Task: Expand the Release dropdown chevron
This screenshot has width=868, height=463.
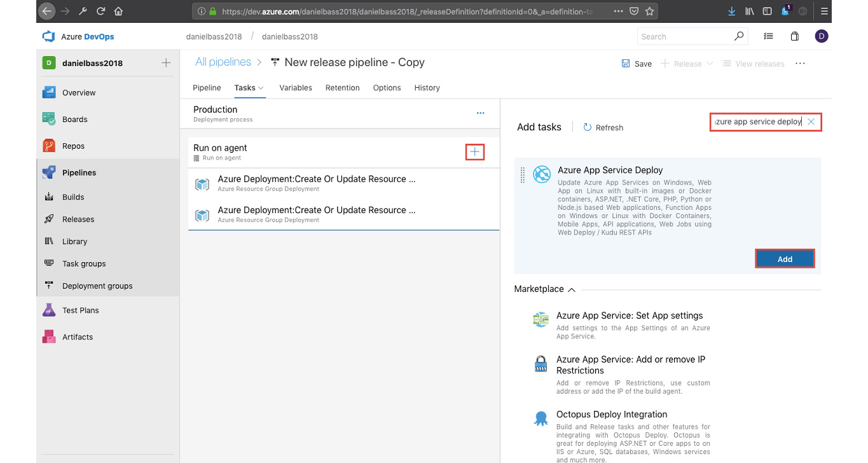Action: click(710, 64)
